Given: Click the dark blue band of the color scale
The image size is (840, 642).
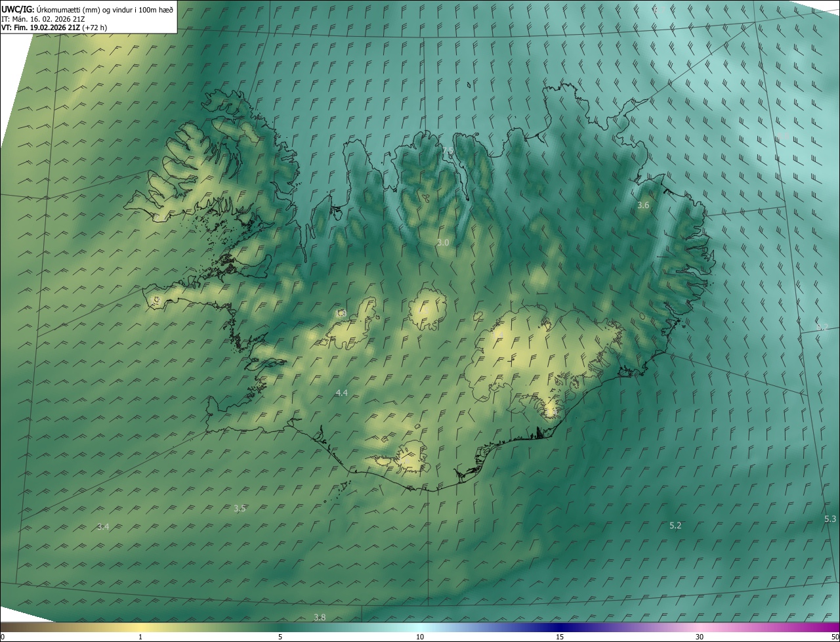Looking at the screenshot, I should pos(560,628).
